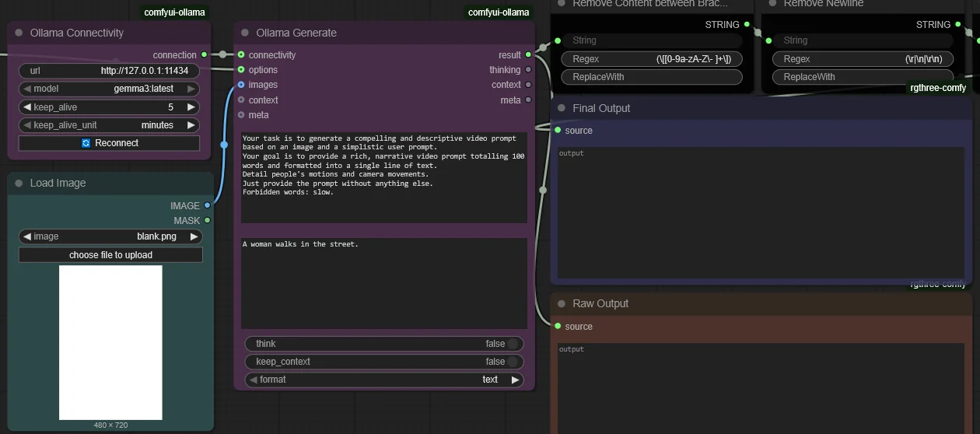This screenshot has width=980, height=434.
Task: Select previous image file with left arrow
Action: click(x=27, y=236)
